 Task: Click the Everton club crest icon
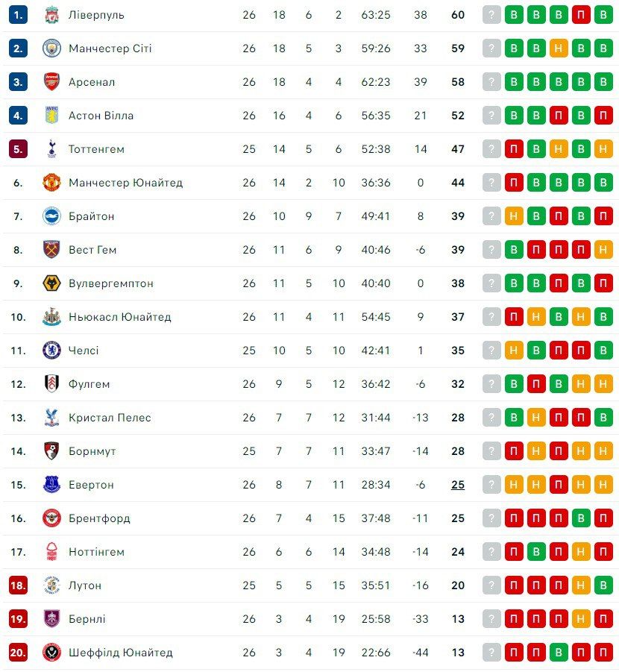point(51,485)
